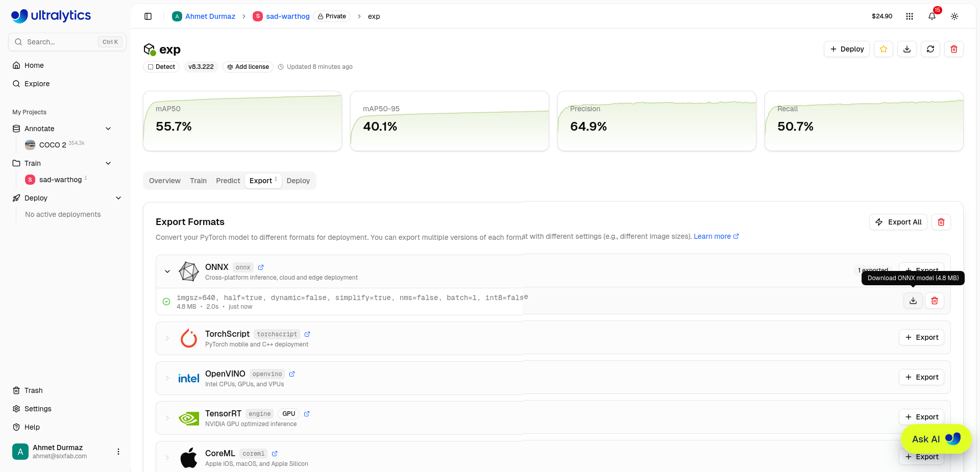Open the apps grid menu
Screen dimensions: 980x472
[x=910, y=16]
